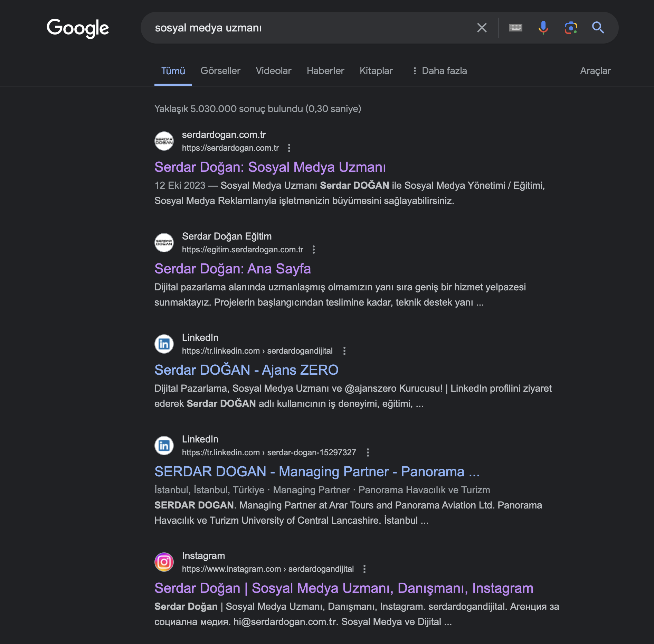Click the magnifier search button
Viewport: 654px width, 644px height.
(598, 28)
